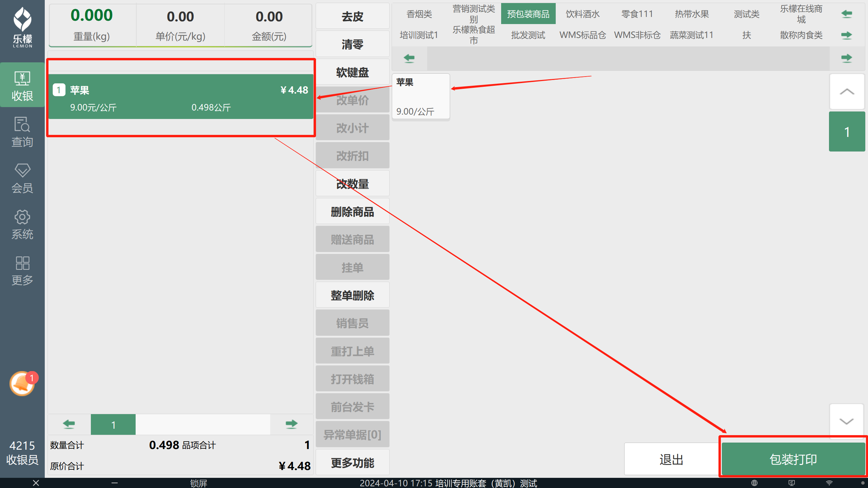Open the 系统 settings section
Screen dimensions: 868x488
22,224
